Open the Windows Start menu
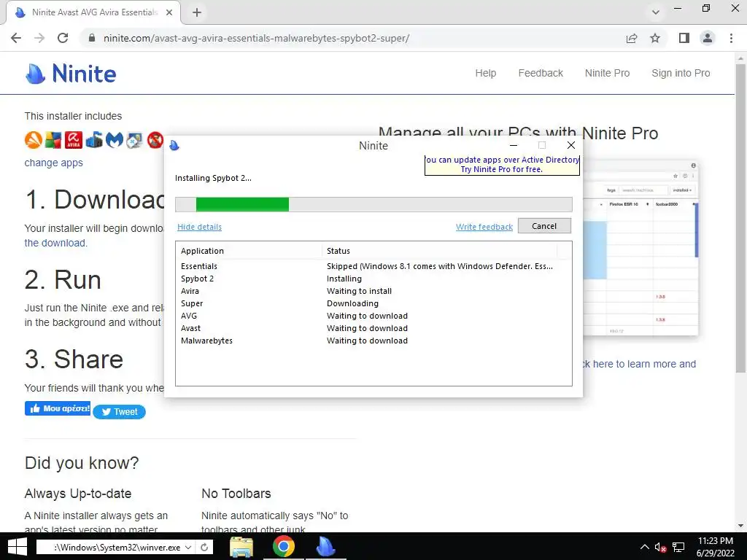This screenshot has width=747, height=560. (x=18, y=547)
